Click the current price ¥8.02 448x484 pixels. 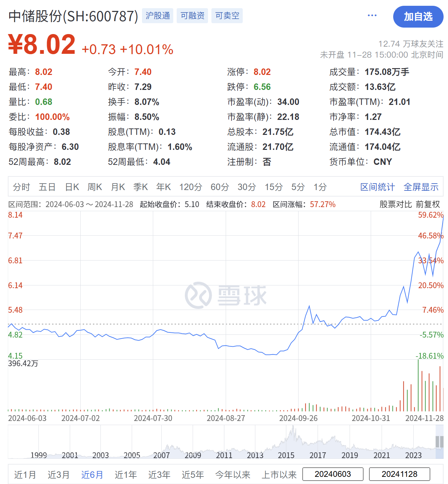(x=42, y=44)
